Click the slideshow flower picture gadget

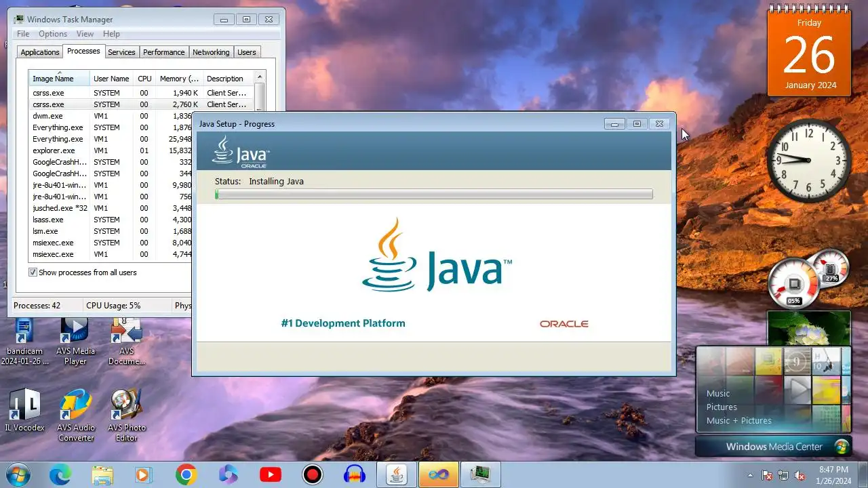[809, 329]
